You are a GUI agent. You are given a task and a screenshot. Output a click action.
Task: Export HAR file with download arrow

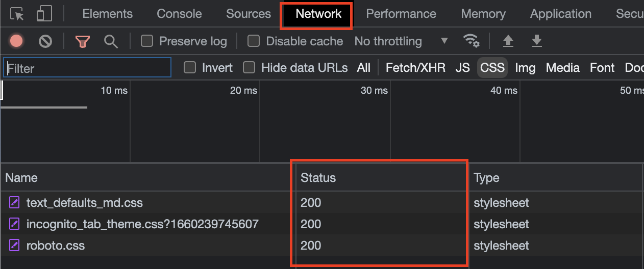536,41
